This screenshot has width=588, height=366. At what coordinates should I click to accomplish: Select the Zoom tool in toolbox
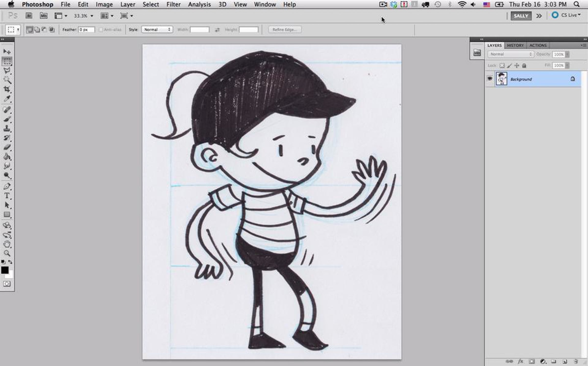coord(7,253)
